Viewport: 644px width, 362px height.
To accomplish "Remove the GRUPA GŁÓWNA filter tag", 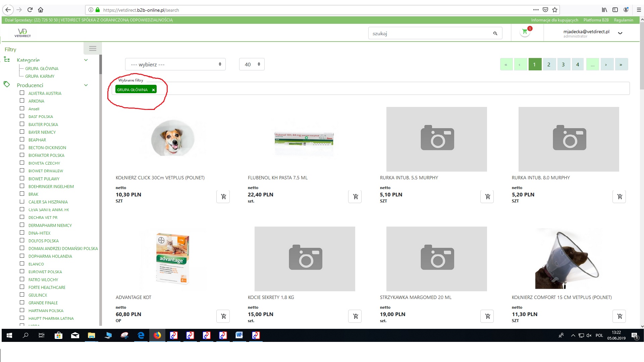I will pos(153,90).
